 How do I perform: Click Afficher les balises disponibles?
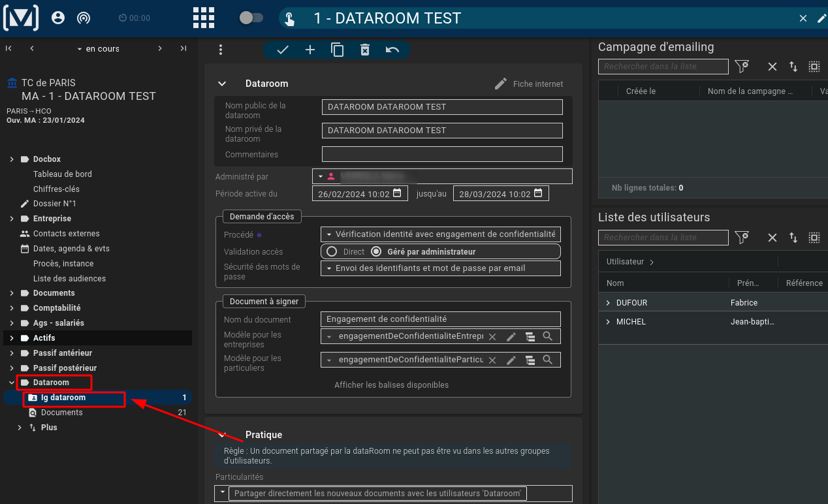click(392, 385)
